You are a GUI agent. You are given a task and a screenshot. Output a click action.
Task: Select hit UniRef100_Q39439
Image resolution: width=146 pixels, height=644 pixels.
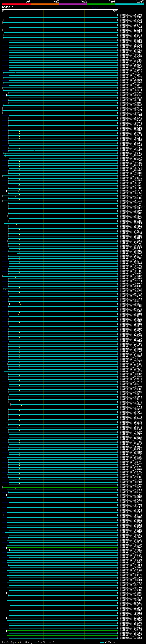tap(131, 196)
